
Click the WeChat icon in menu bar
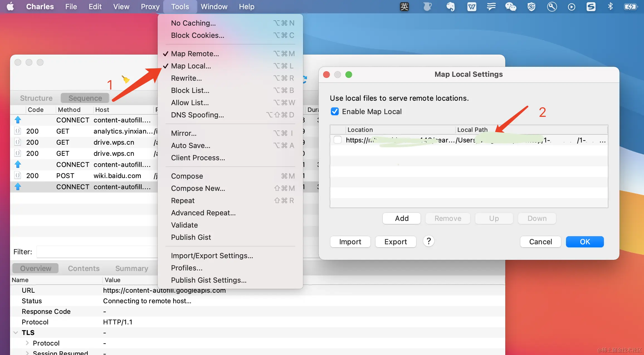tap(510, 7)
